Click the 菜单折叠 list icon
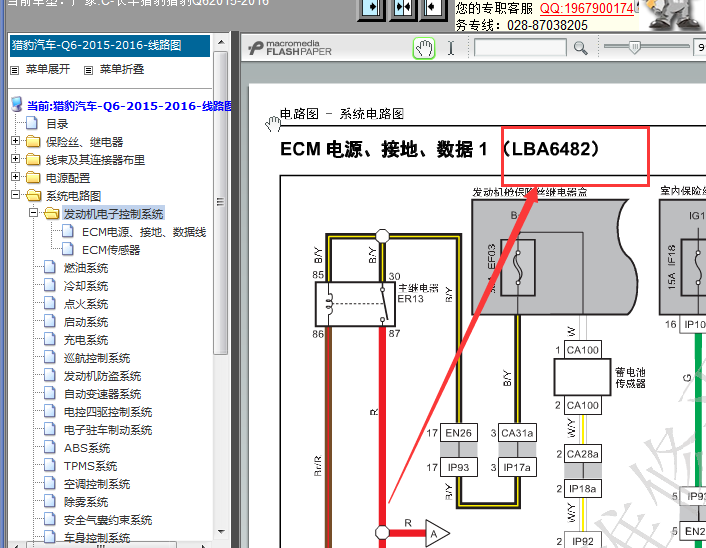The image size is (706, 548). click(89, 70)
